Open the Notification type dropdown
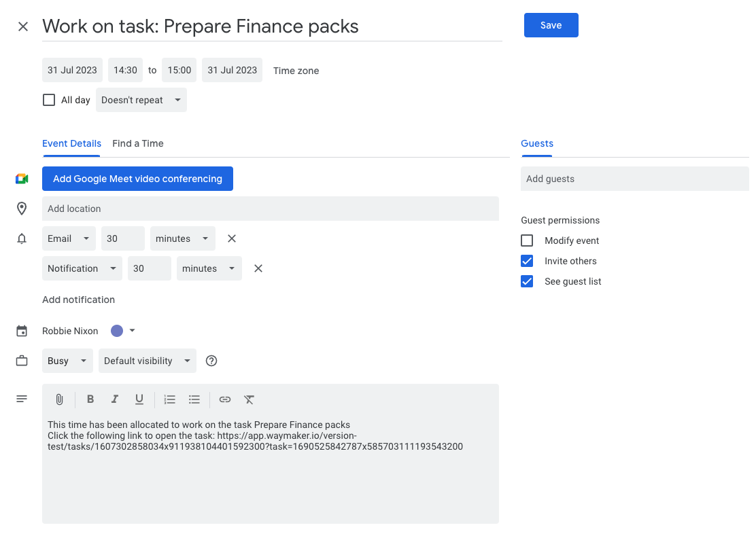Image resolution: width=756 pixels, height=555 pixels. coord(82,268)
